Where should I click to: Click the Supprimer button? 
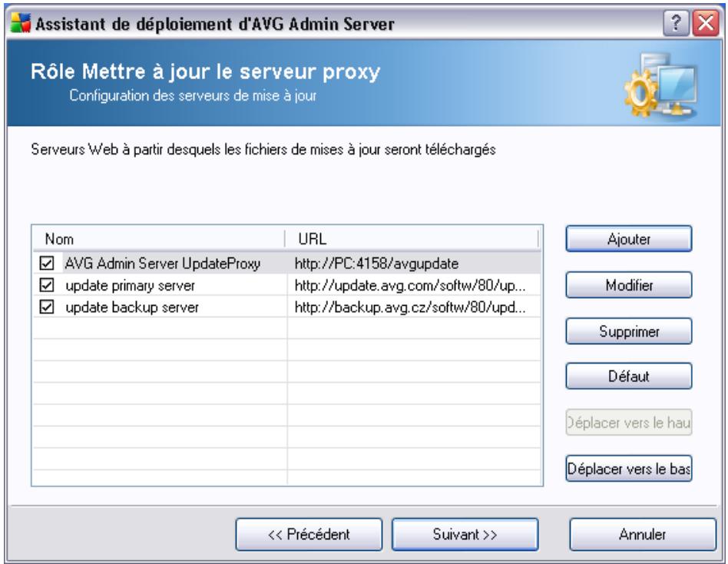pos(629,330)
